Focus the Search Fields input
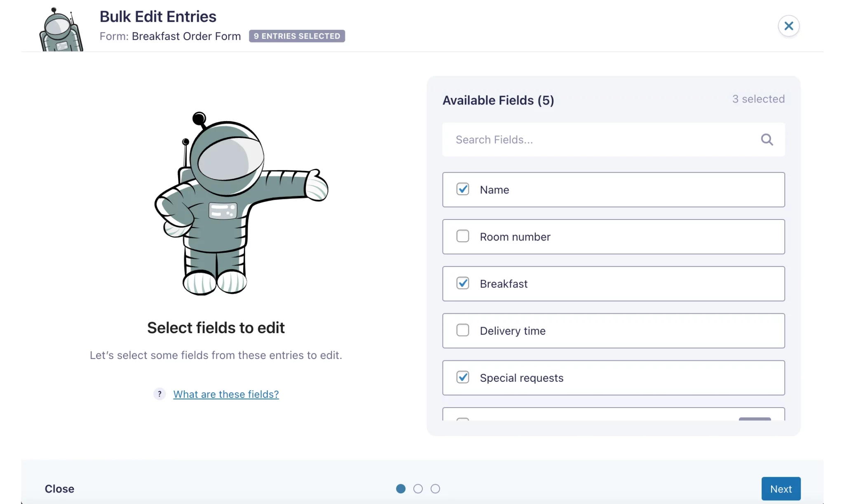Image resolution: width=844 pixels, height=504 pixels. pos(613,140)
